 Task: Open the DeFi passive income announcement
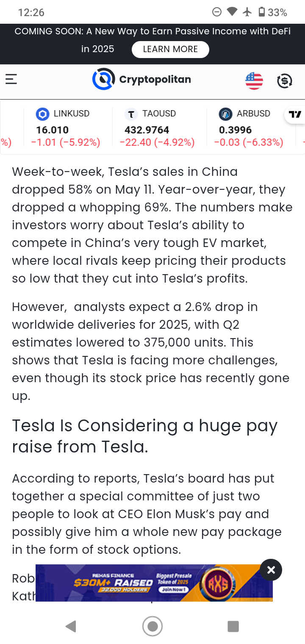coord(152,40)
